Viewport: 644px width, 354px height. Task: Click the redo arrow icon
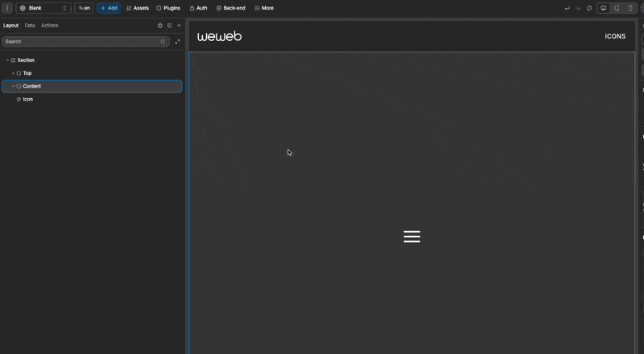(x=578, y=8)
